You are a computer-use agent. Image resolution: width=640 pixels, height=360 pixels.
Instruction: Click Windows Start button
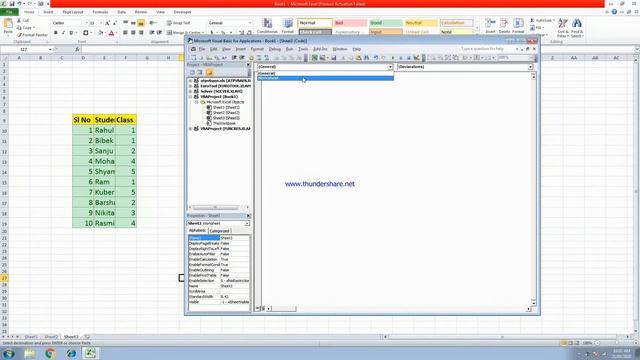[9, 353]
